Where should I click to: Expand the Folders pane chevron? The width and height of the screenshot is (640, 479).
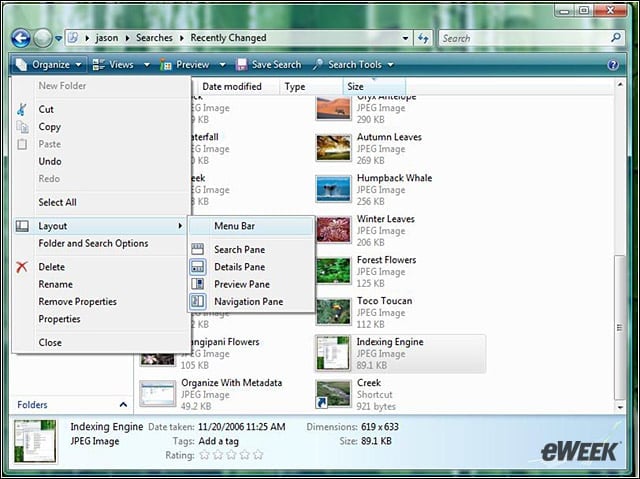(x=123, y=405)
